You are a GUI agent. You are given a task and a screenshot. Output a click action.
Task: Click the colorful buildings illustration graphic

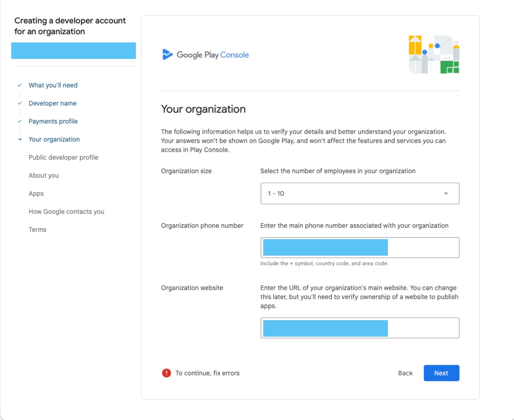(x=433, y=53)
